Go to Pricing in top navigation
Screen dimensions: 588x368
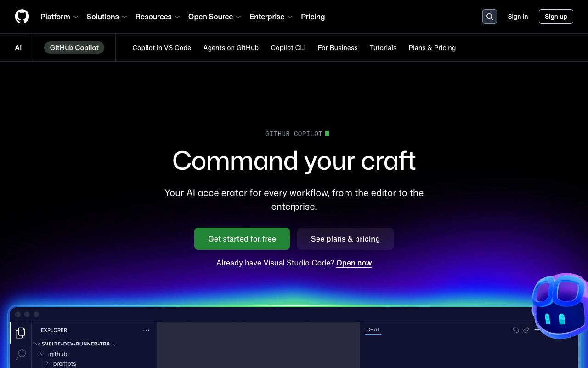pyautogui.click(x=313, y=17)
